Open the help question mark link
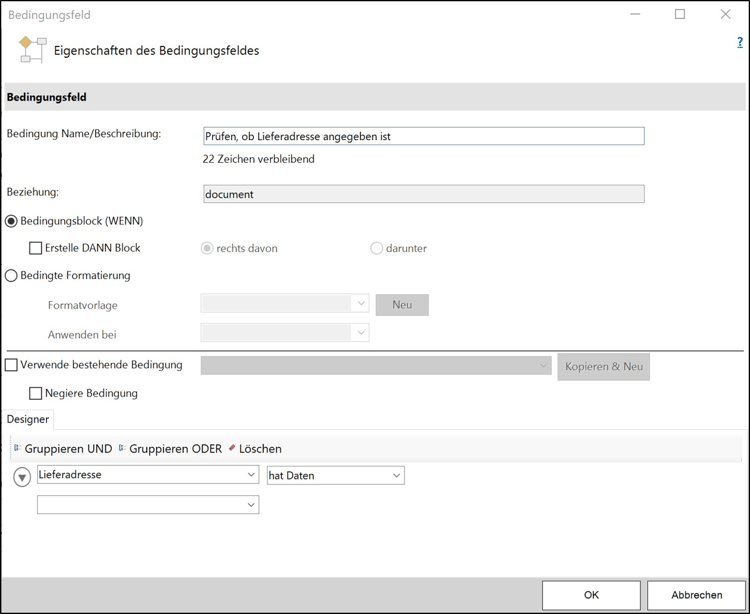750x614 pixels. (740, 43)
